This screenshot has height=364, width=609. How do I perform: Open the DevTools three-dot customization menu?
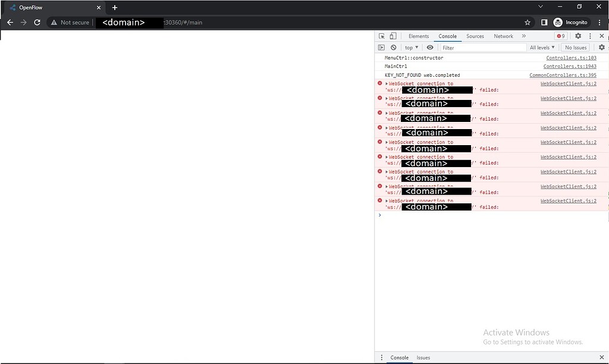(x=591, y=36)
